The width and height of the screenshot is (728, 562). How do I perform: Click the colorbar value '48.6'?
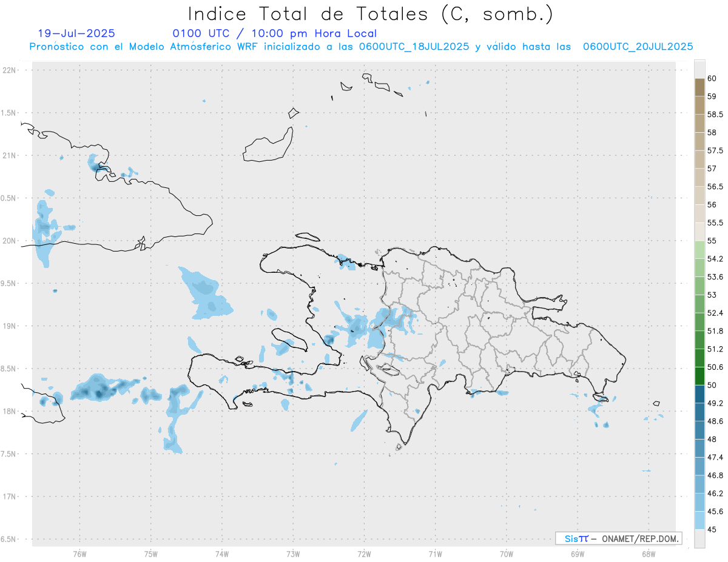[x=715, y=421]
